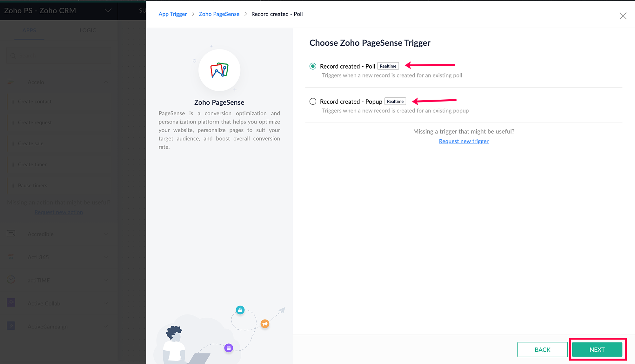
Task: Click the search magnifier icon
Action: pos(13,56)
